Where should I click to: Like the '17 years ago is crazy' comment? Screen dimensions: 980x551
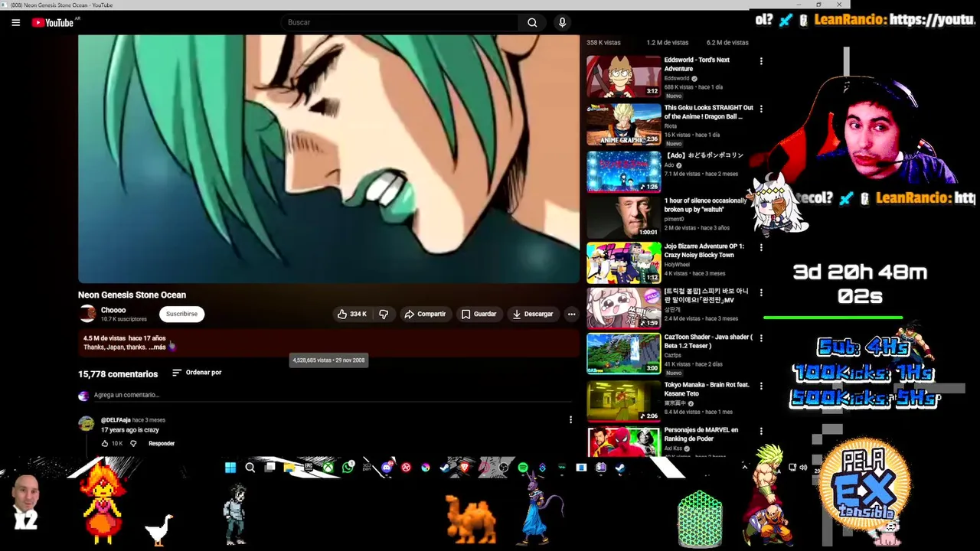point(105,443)
